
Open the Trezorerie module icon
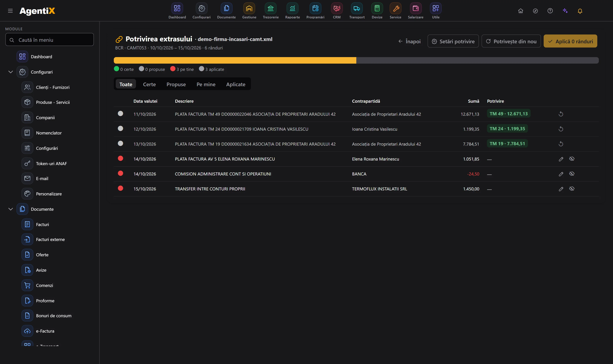pyautogui.click(x=270, y=9)
